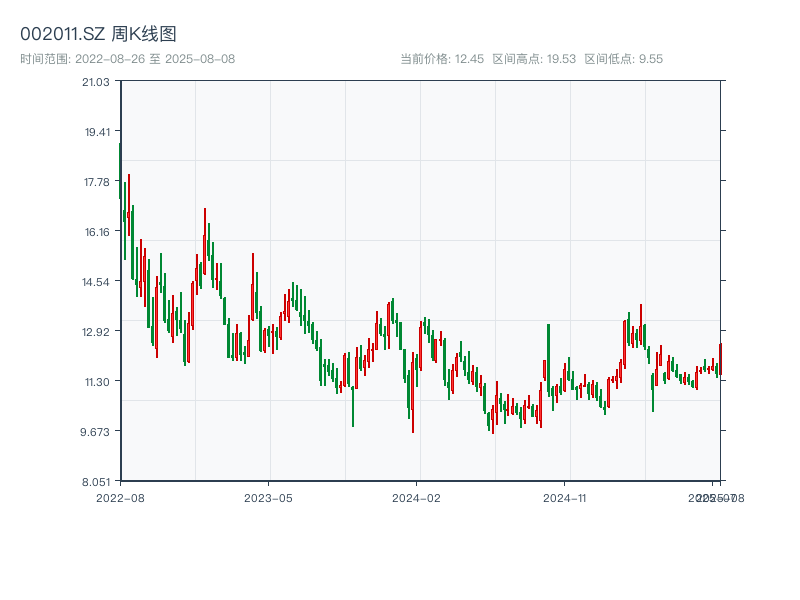Click the 区间高点: 19.53 label

click(534, 59)
